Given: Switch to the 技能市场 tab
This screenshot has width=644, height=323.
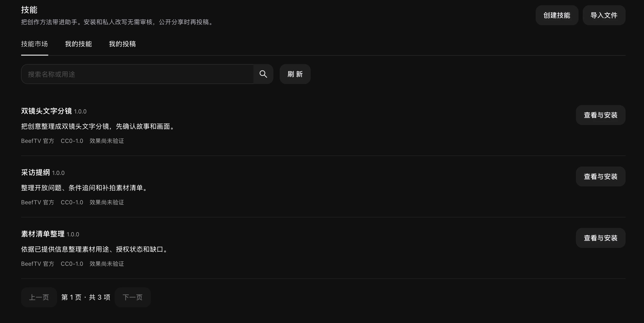Looking at the screenshot, I should click(34, 44).
